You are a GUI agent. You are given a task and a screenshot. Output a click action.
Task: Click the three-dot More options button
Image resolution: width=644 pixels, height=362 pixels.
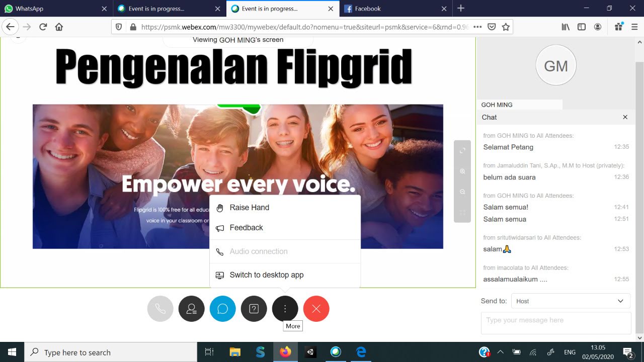point(285,309)
